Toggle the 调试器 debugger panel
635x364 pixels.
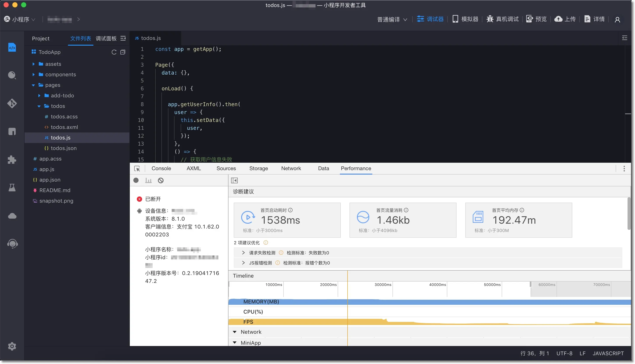coord(430,19)
